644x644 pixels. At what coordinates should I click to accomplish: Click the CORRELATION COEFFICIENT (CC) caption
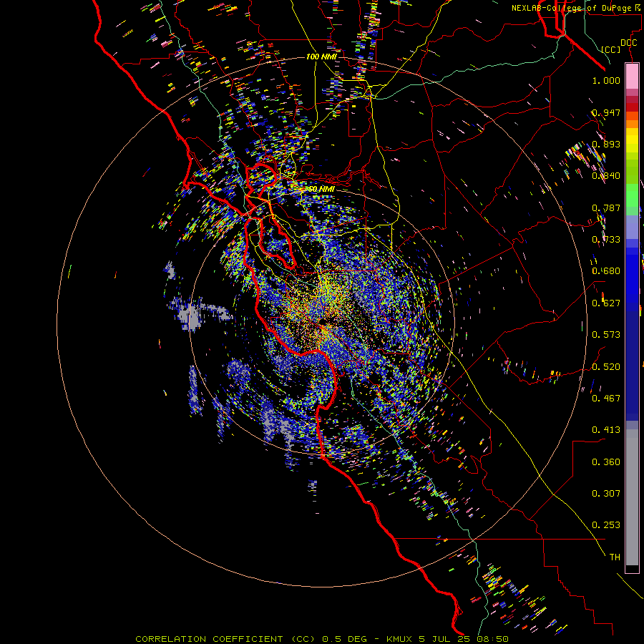pyautogui.click(x=226, y=639)
